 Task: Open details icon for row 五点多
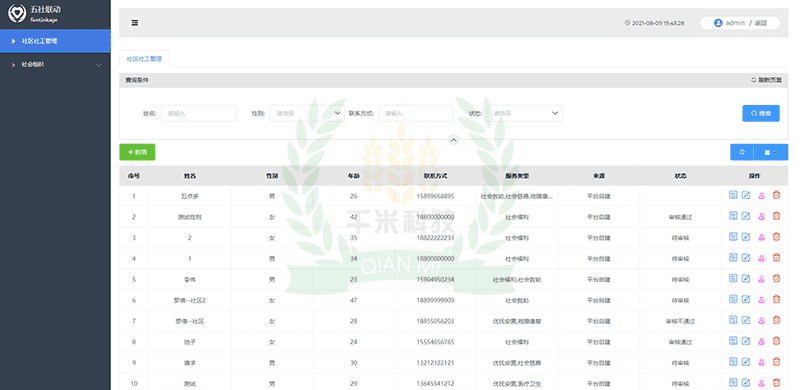[x=733, y=195]
